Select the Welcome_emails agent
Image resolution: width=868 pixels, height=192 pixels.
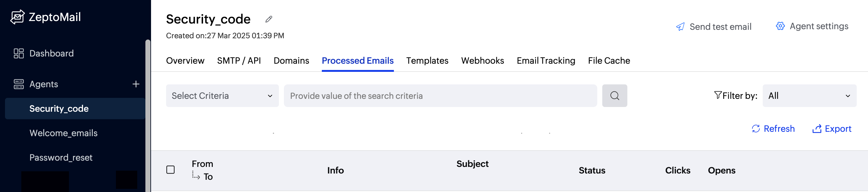63,133
